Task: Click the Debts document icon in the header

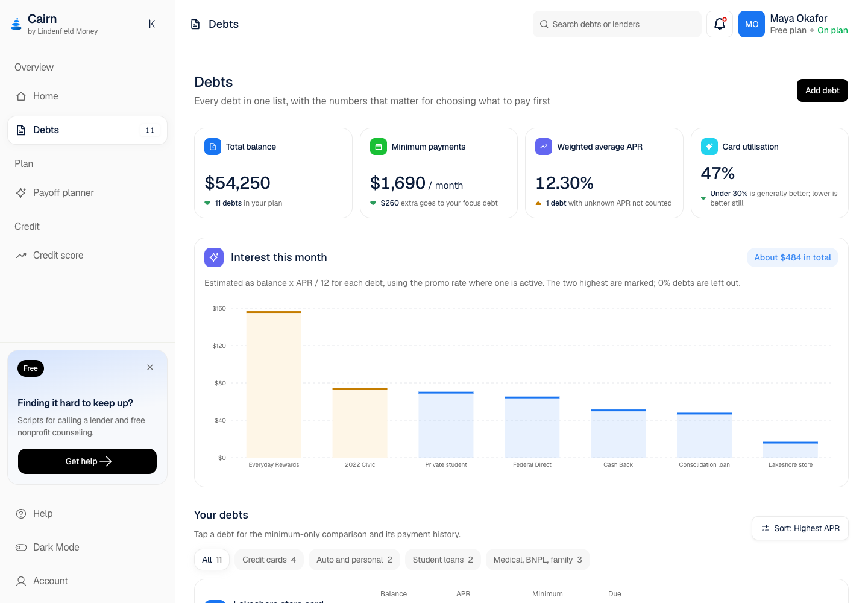Action: [195, 24]
